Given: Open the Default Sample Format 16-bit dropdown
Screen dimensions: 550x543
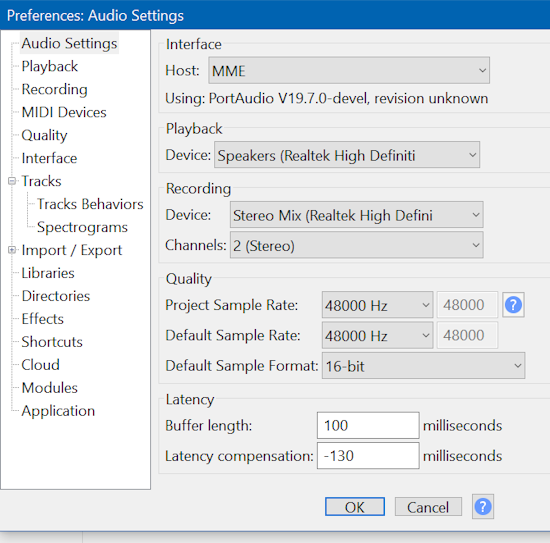Looking at the screenshot, I should point(423,366).
